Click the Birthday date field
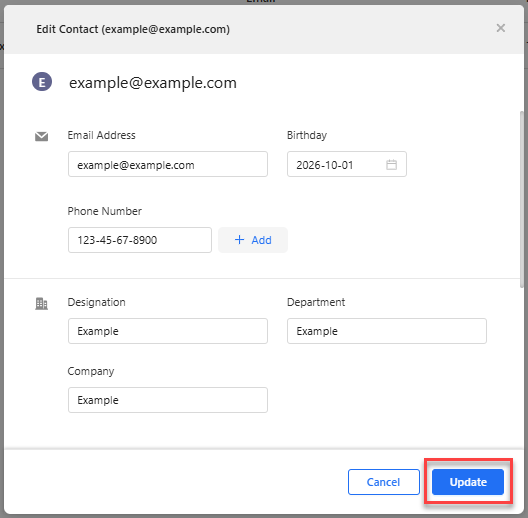Viewport: 528px width, 518px height. 346,164
